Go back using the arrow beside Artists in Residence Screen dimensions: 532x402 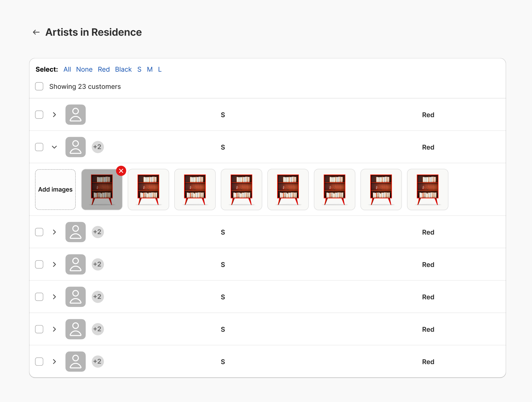(x=36, y=32)
